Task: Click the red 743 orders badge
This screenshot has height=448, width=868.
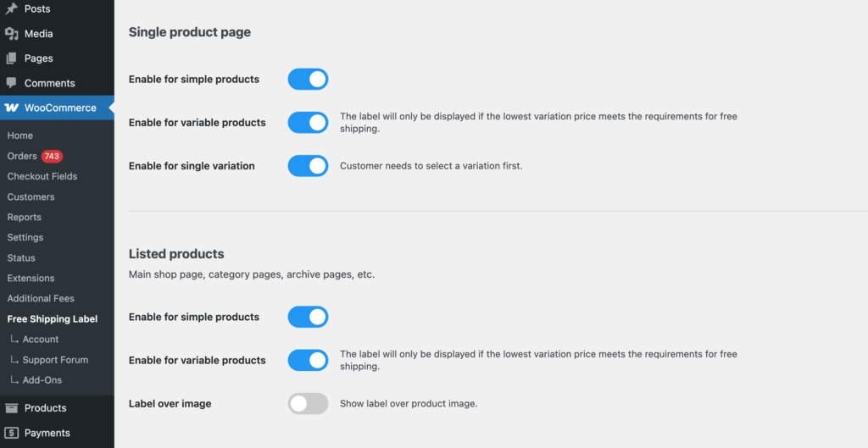Action: 53,156
